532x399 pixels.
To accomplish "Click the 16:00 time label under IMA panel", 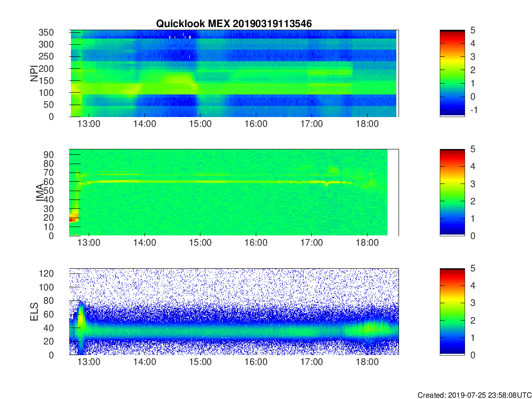I will pyautogui.click(x=256, y=243).
